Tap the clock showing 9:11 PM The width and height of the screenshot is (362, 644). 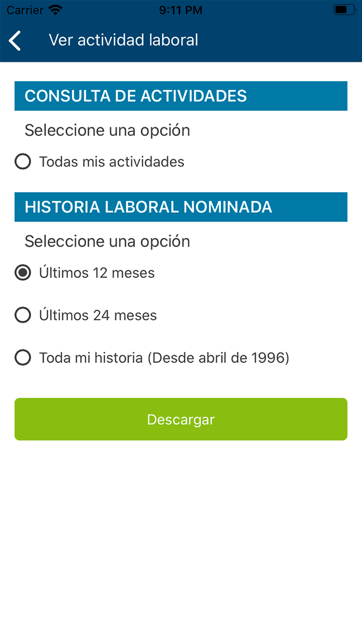pyautogui.click(x=180, y=9)
